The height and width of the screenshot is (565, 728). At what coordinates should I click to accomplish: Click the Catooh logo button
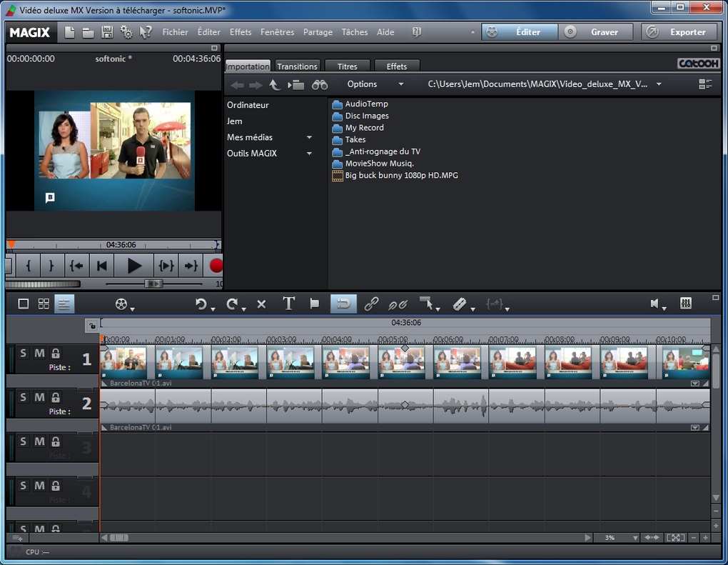tap(698, 64)
